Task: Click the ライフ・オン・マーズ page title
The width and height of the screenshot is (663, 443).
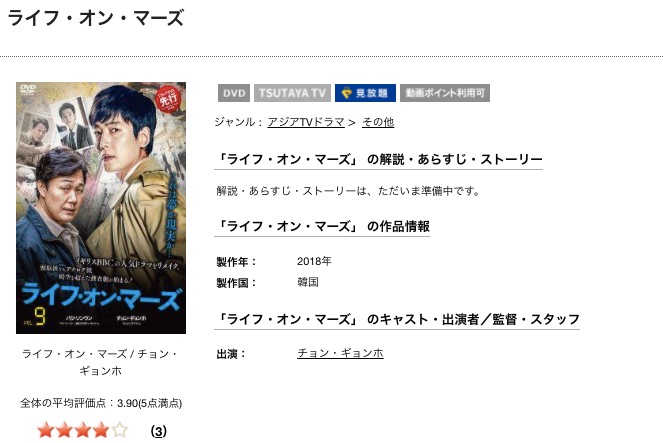Action: pos(96,18)
